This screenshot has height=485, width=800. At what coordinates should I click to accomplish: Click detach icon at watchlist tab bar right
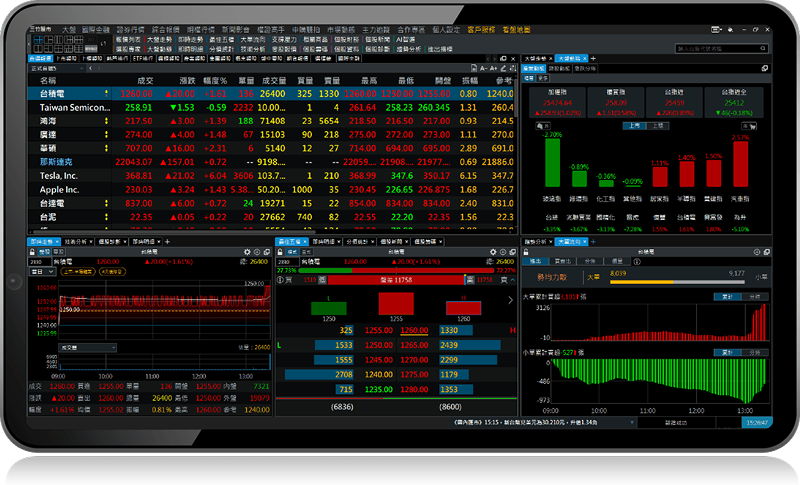pos(503,58)
